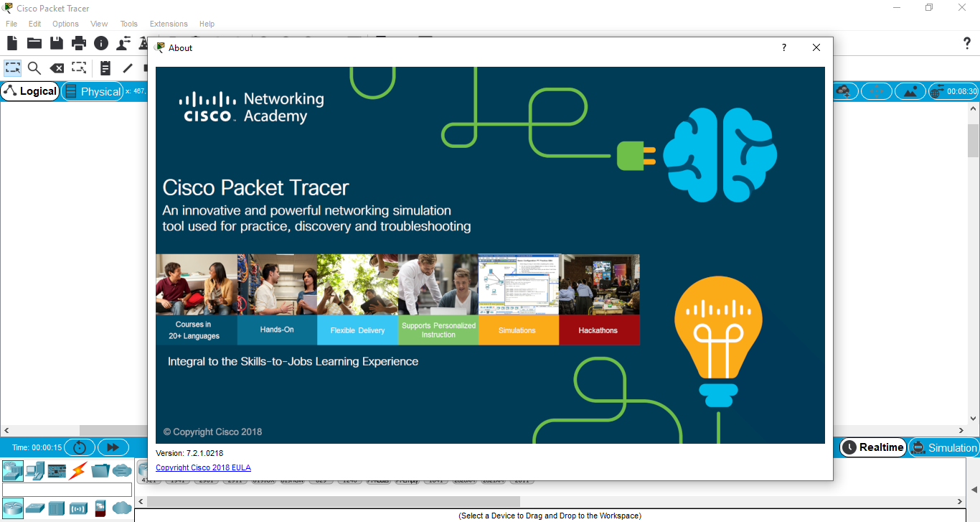The width and height of the screenshot is (980, 522).
Task: Open the Help menu
Action: 207,24
